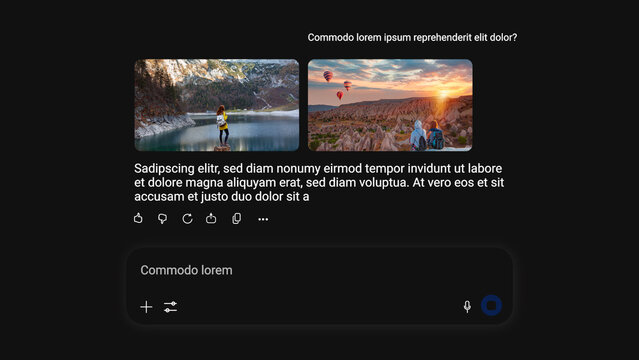639x360 pixels.
Task: Regenerate the response with the refresh icon
Action: pyautogui.click(x=187, y=219)
